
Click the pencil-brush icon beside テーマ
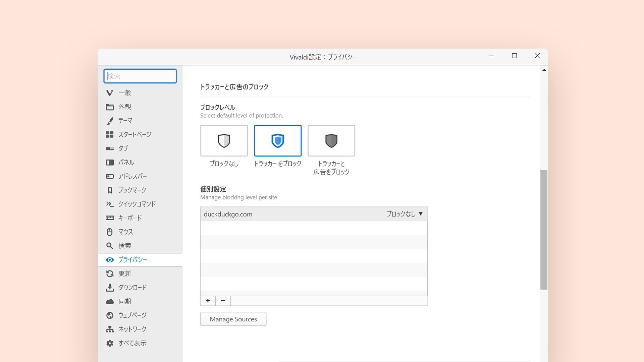(x=110, y=121)
